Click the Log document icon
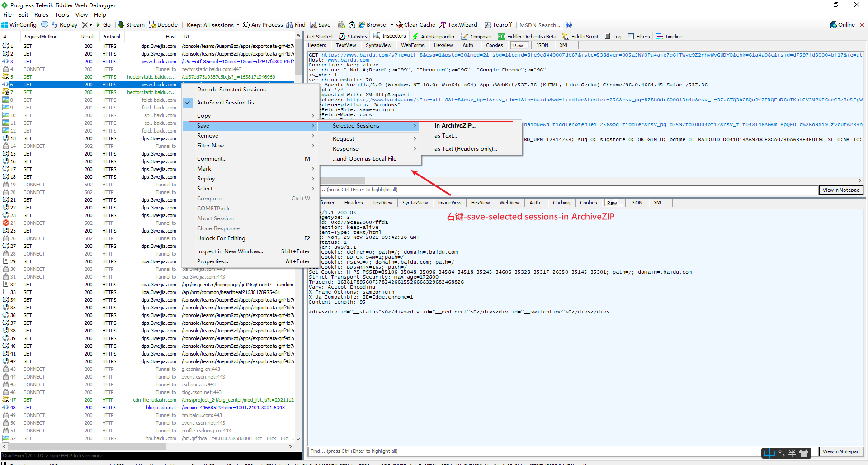 coord(608,36)
